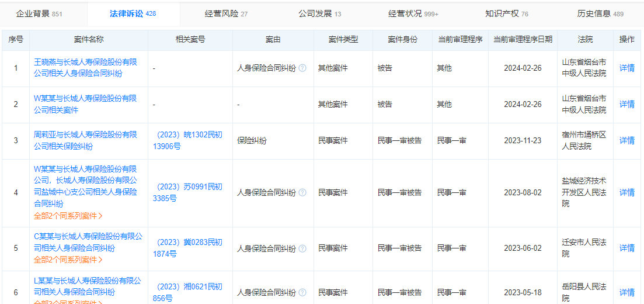View 详情 for row 3 周莉亚 case
This screenshot has height=304, width=644.
point(626,141)
